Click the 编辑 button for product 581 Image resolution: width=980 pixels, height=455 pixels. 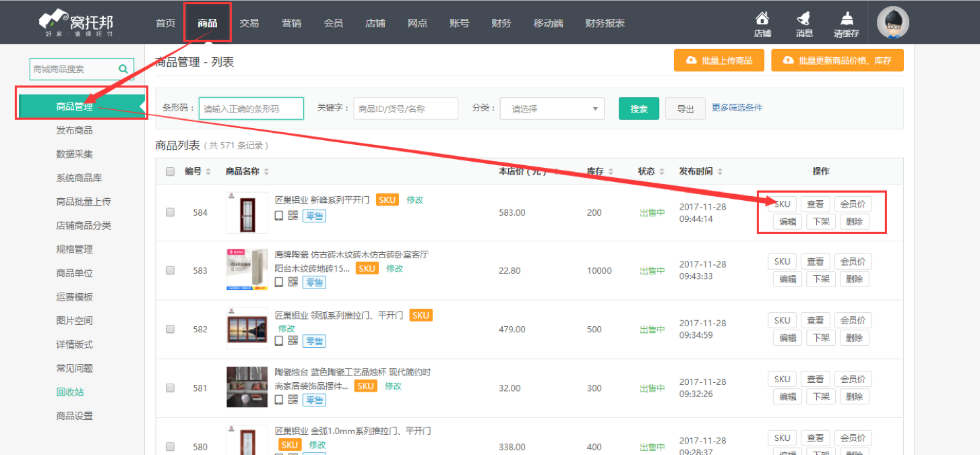pos(787,396)
